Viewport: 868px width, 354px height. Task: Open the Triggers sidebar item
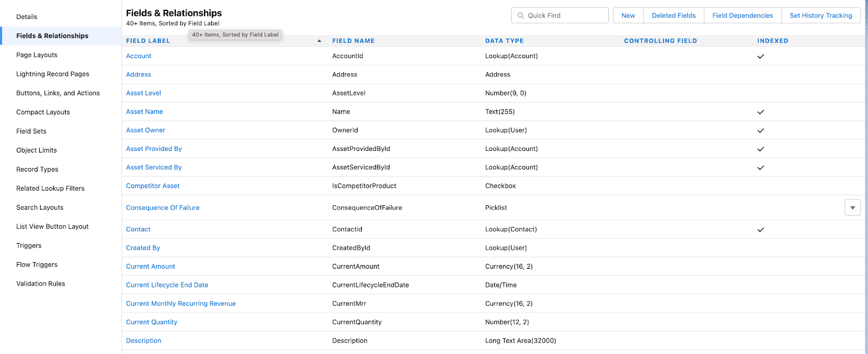29,245
